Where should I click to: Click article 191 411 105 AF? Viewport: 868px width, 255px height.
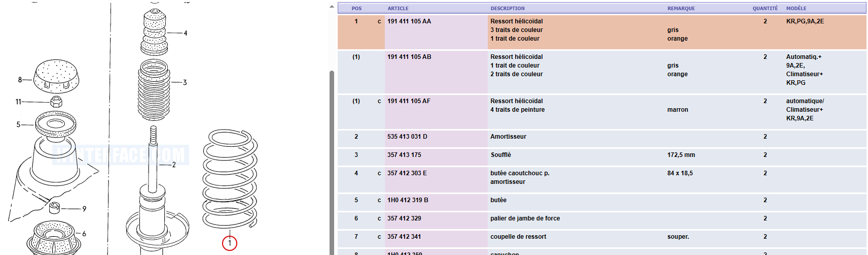click(x=409, y=101)
